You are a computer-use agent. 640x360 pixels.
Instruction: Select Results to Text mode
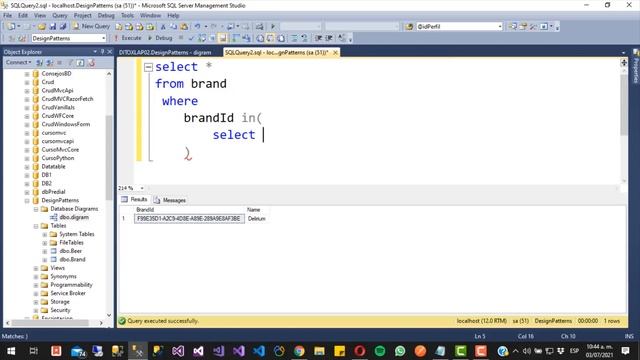pyautogui.click(x=260, y=38)
